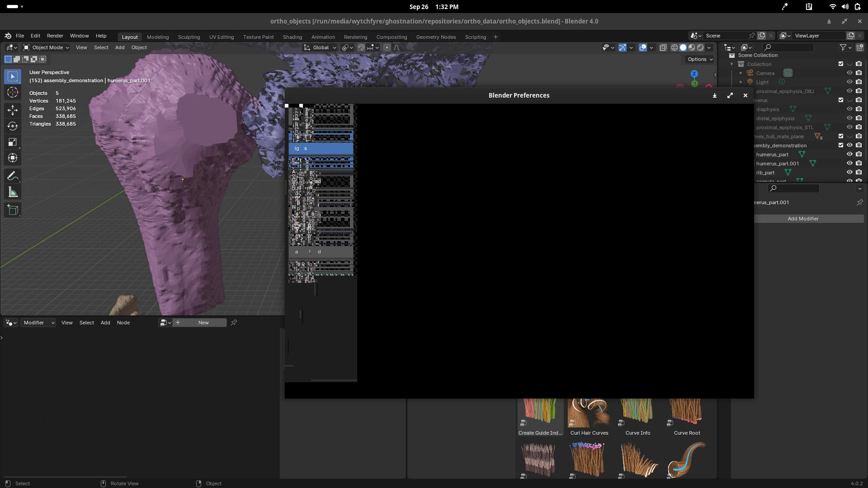Screen dimensions: 868x488
Task: Select the Measure ruler tool
Action: [x=13, y=192]
